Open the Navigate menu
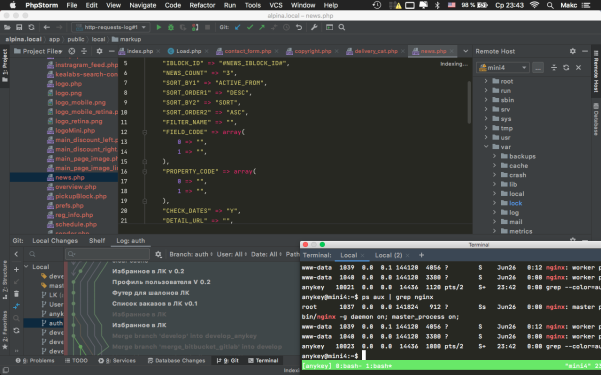The width and height of the screenshot is (601, 375). 143,5
